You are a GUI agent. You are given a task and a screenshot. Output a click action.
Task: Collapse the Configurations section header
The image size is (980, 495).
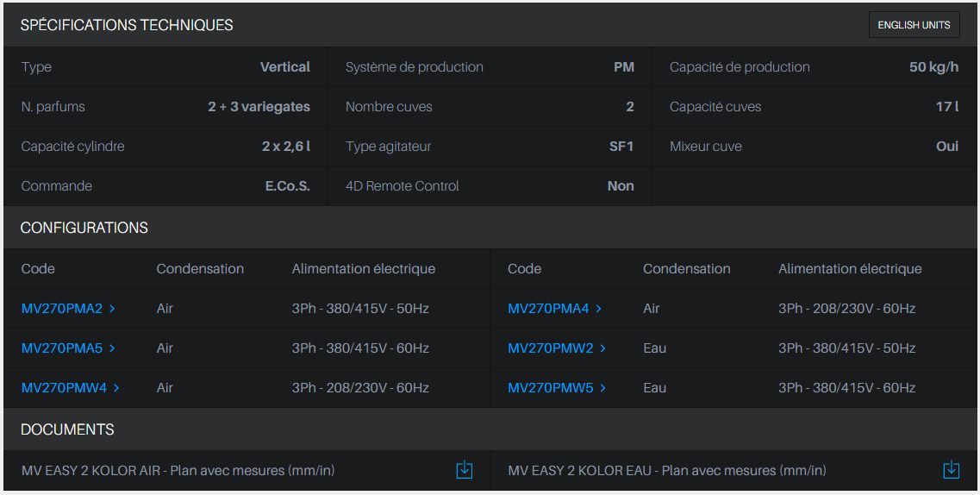tap(84, 228)
